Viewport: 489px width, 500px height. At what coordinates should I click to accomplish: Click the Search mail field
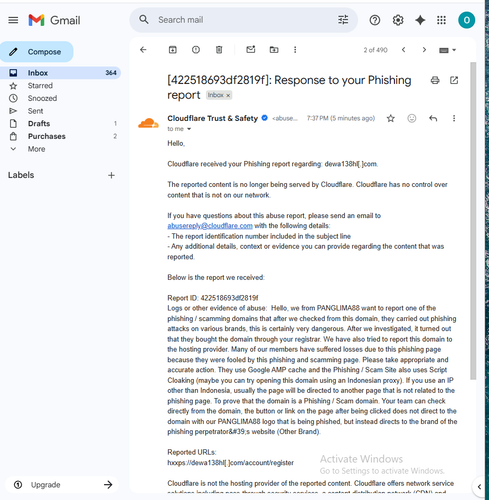coord(243,20)
